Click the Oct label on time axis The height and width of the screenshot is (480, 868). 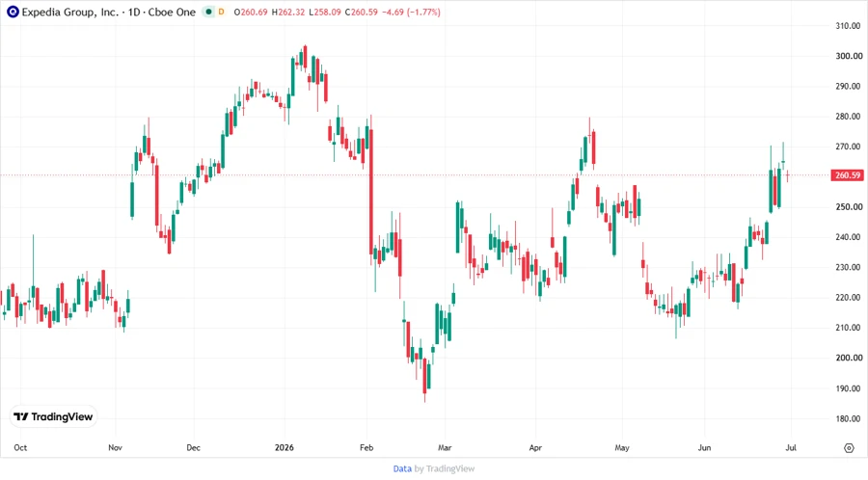point(20,447)
